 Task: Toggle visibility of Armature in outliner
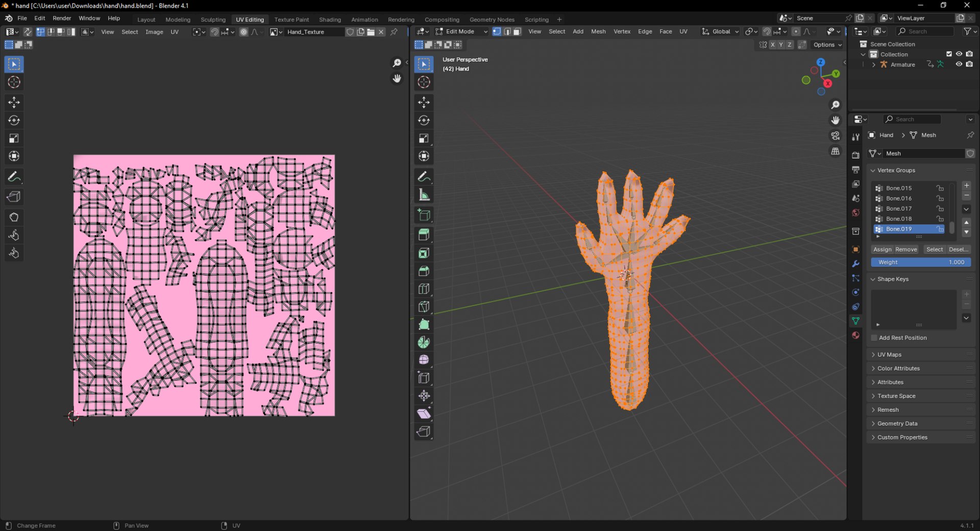(959, 64)
